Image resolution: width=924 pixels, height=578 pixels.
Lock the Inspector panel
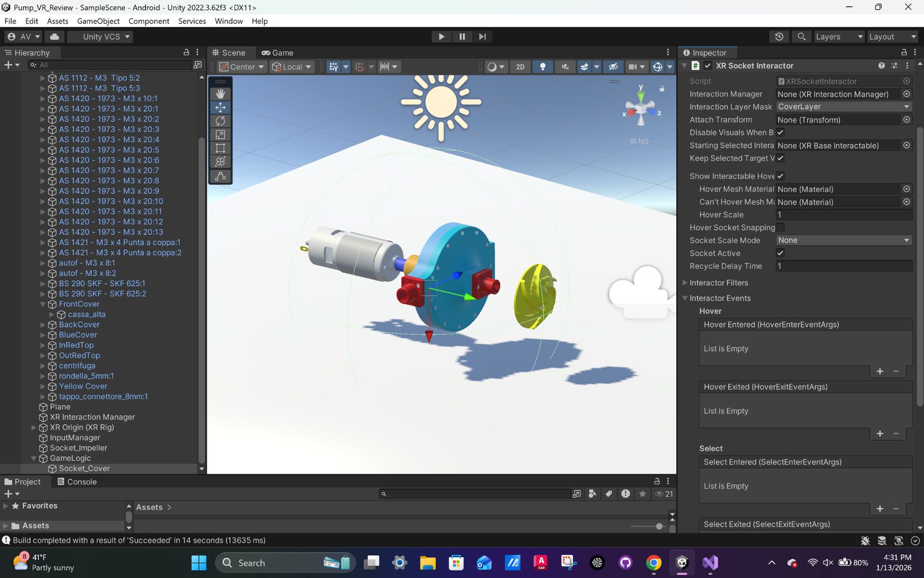(904, 52)
